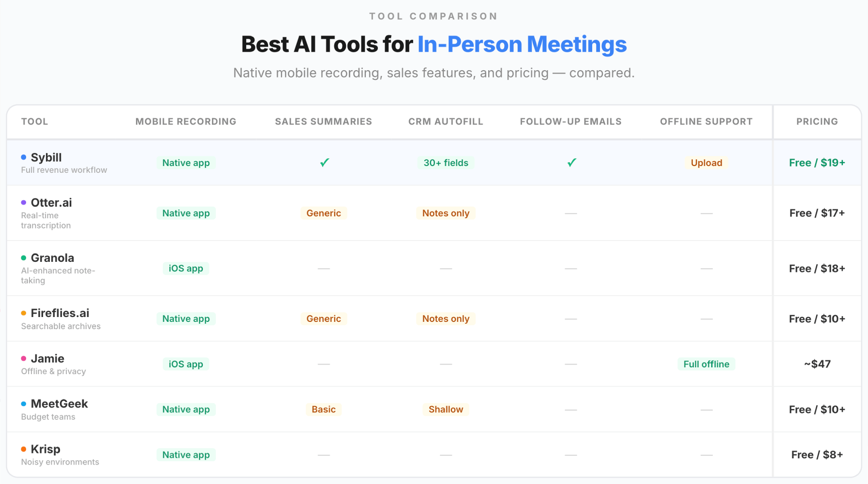Select the PRICING column header
868x484 pixels.
(x=817, y=121)
